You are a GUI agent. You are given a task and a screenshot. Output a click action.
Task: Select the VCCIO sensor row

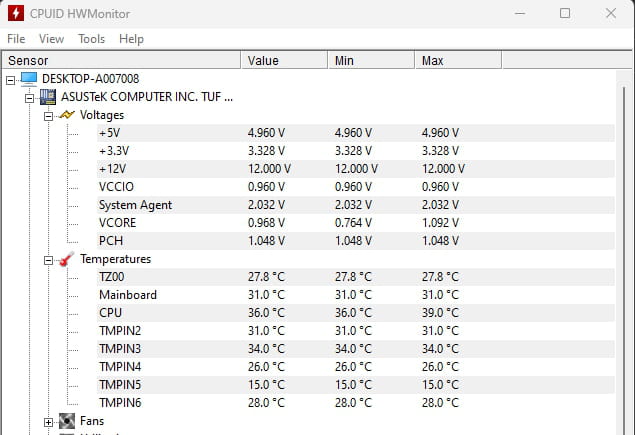pyautogui.click(x=356, y=187)
